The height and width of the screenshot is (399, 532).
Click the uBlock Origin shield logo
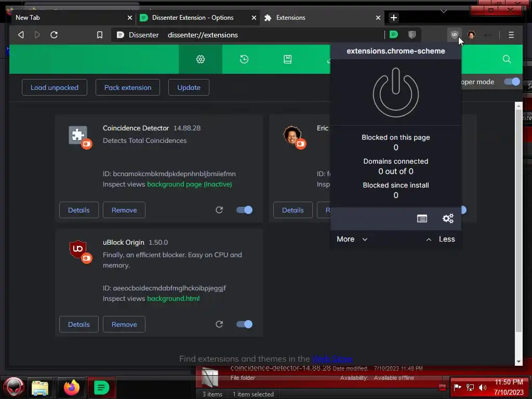pyautogui.click(x=78, y=249)
